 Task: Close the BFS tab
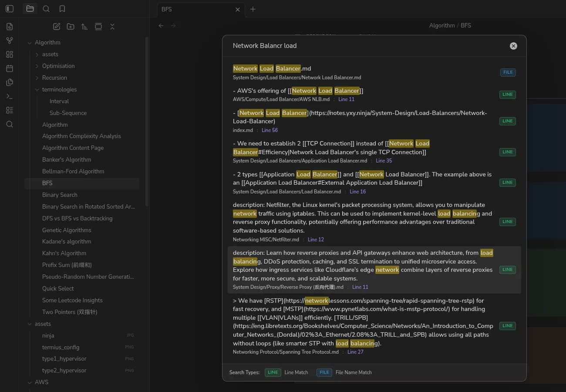238,9
